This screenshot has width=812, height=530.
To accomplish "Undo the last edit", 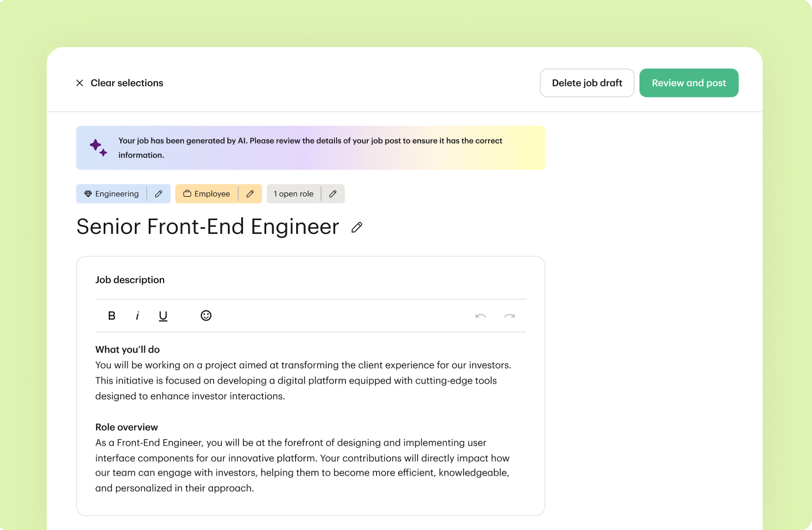I will pyautogui.click(x=480, y=316).
